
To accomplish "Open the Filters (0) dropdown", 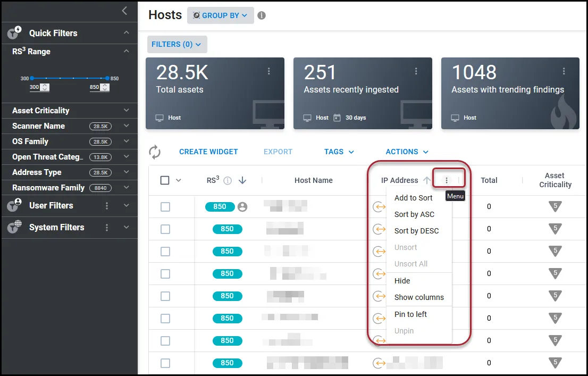I will [177, 44].
